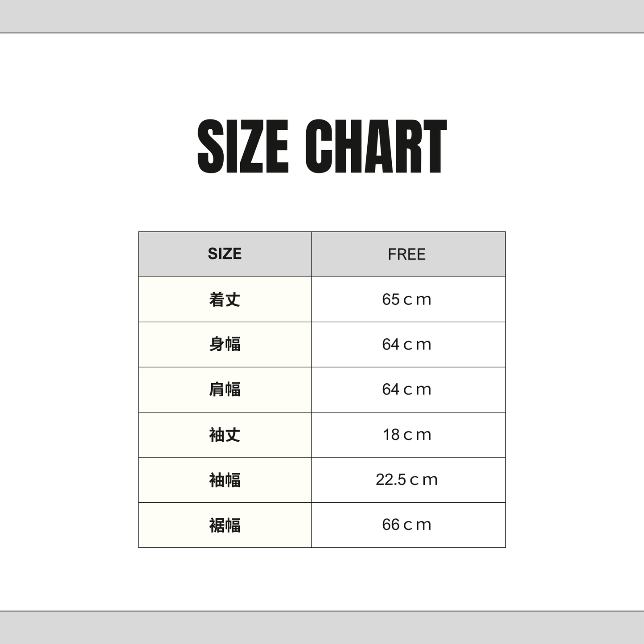The width and height of the screenshot is (644, 644).
Task: Select the 着丈 row label
Action: 225,299
